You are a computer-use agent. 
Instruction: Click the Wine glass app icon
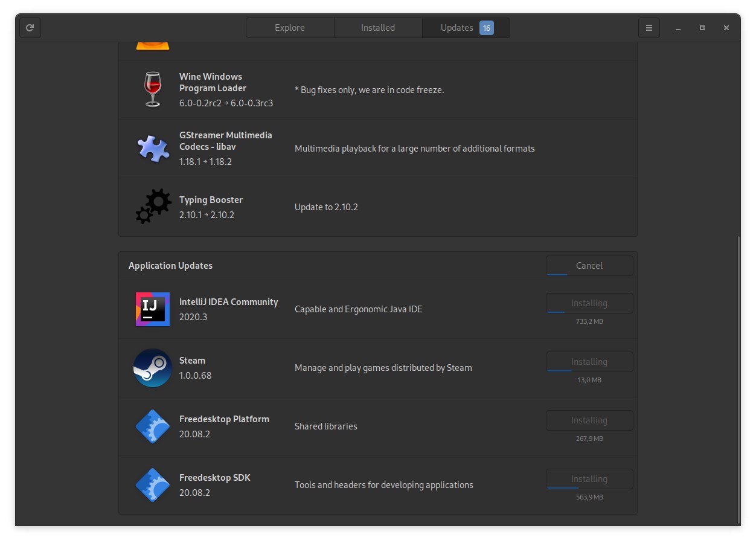tap(153, 89)
